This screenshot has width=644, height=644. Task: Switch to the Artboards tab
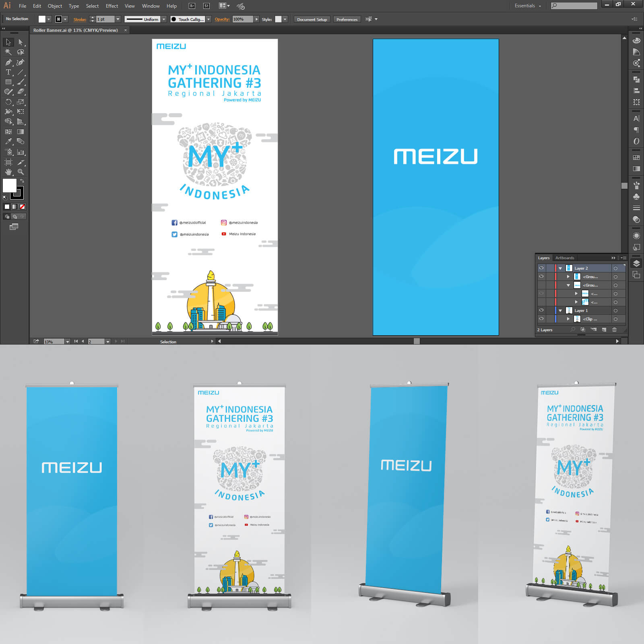[564, 258]
